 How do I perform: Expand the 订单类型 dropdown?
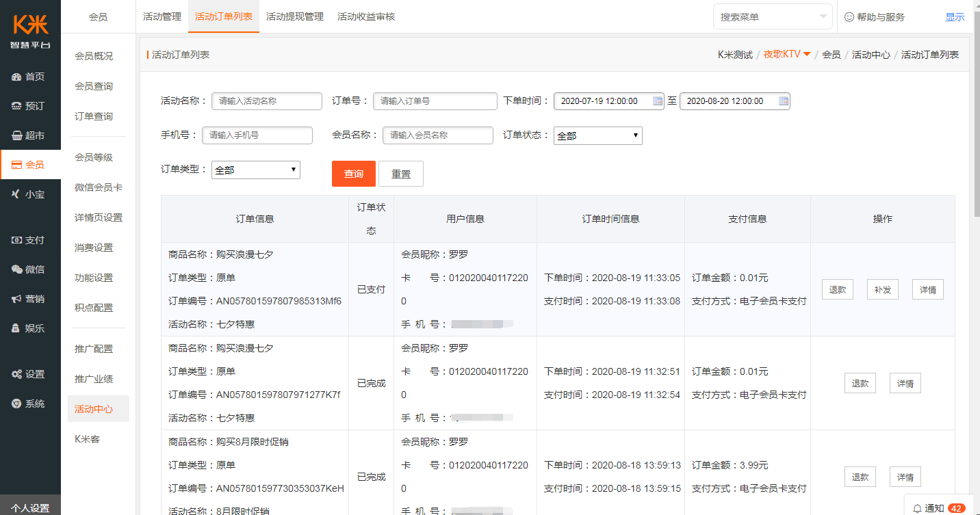pyautogui.click(x=256, y=170)
